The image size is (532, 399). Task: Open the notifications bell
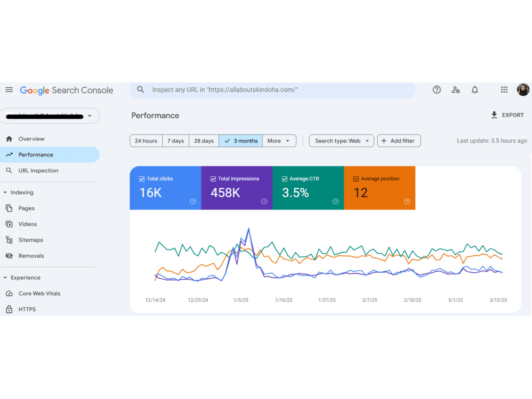coord(475,90)
